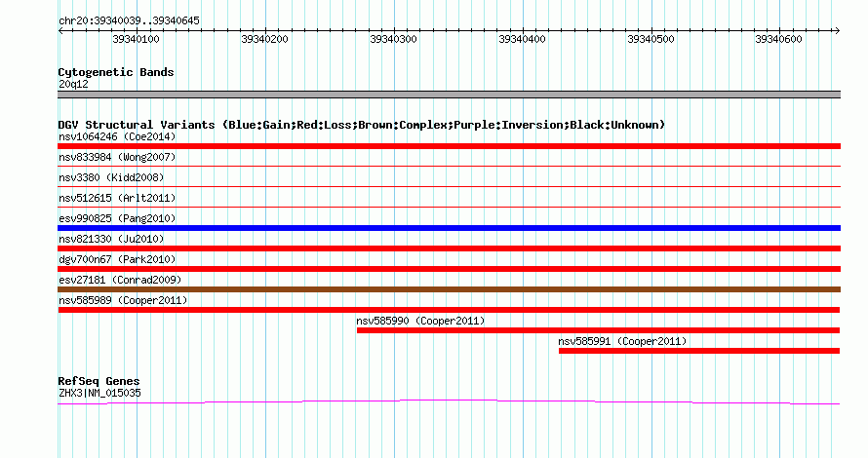Viewport: 868px width, 458px height.
Task: Click ruler position 39340500
Action: 651,39
